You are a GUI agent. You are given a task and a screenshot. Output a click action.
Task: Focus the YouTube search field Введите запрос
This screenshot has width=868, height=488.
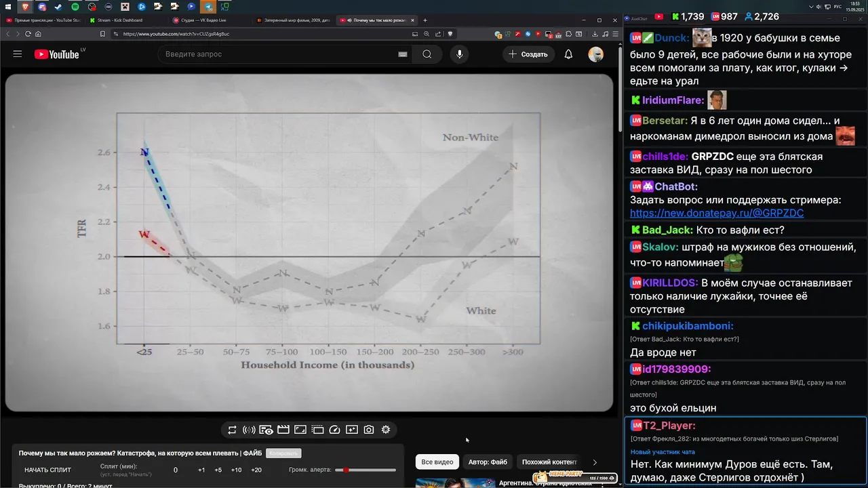pyautogui.click(x=278, y=54)
